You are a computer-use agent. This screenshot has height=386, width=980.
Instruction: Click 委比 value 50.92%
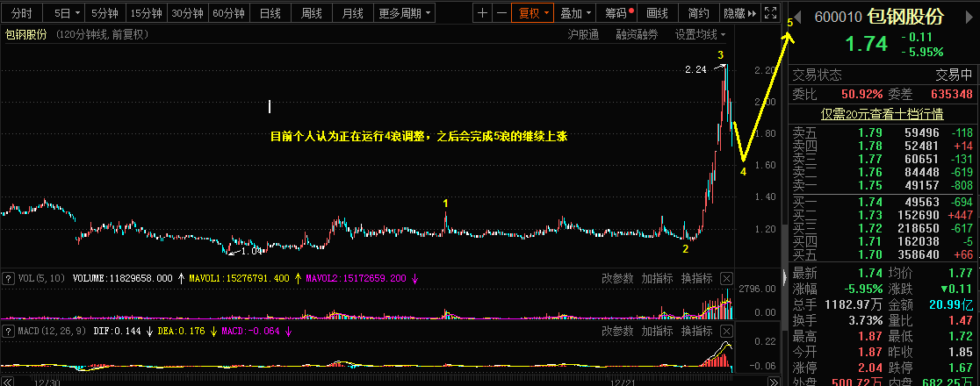[x=862, y=95]
